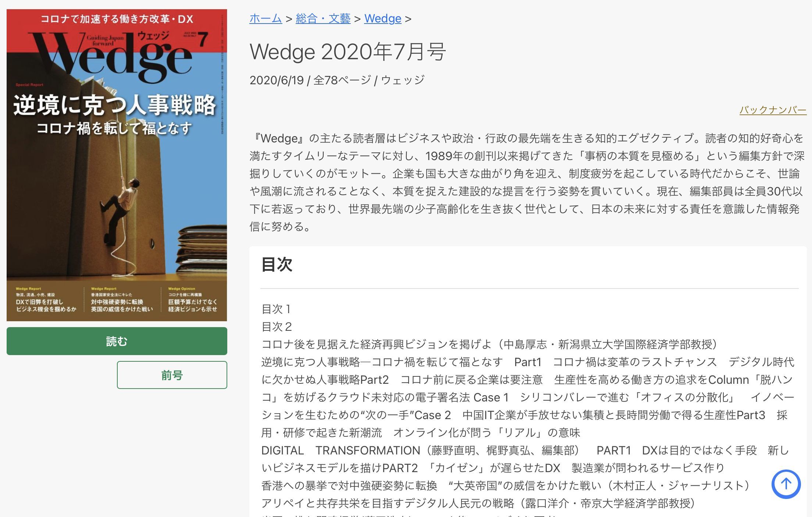Click the entry 香港への暴挙で対中強硬姿勢に転換
Viewport: 812px width, 517px height.
point(506,486)
